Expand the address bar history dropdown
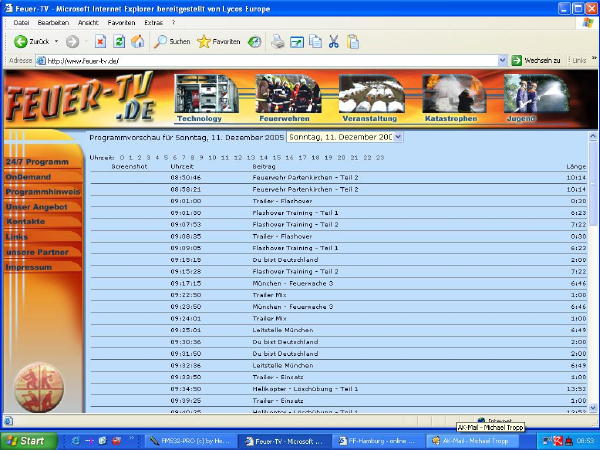Screen dimensions: 600x450 coord(502,60)
